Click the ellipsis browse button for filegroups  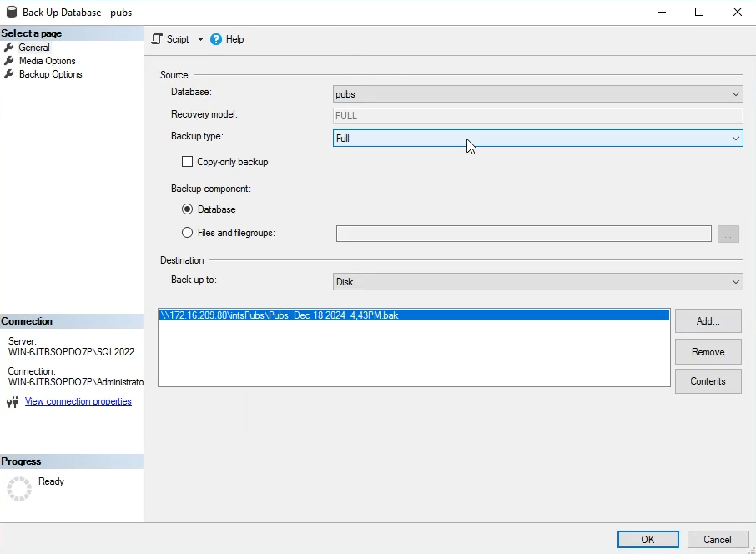[728, 234]
